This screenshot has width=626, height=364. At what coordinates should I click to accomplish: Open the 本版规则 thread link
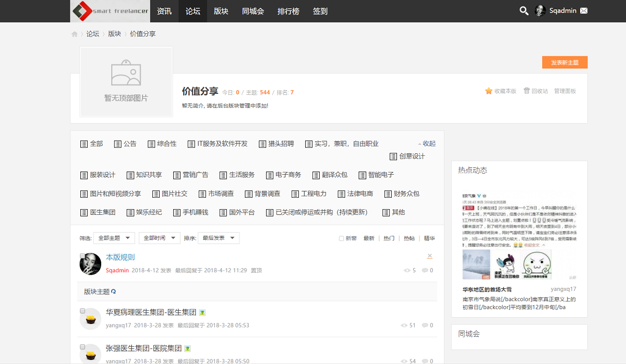click(121, 257)
